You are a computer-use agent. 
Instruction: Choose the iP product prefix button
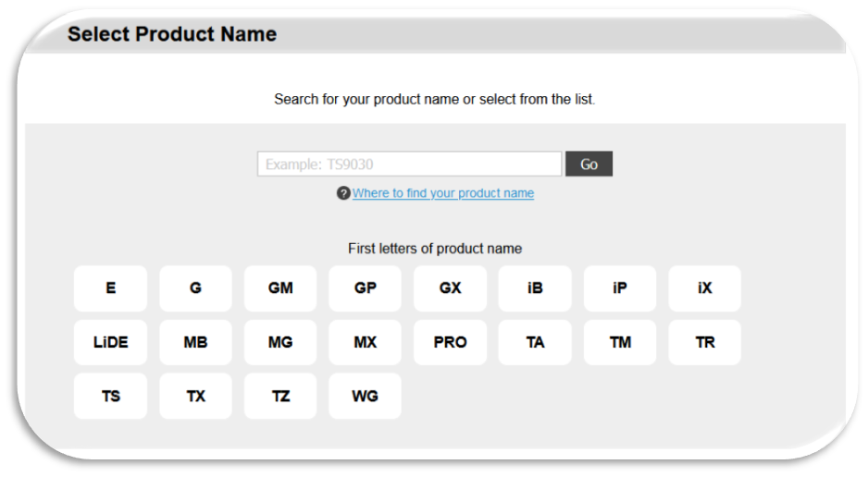(x=620, y=288)
